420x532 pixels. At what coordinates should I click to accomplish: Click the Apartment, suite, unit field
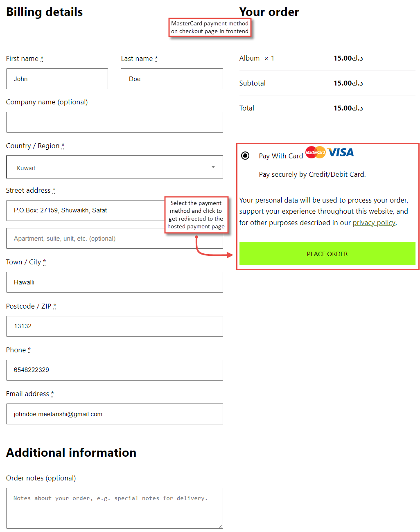tap(115, 238)
